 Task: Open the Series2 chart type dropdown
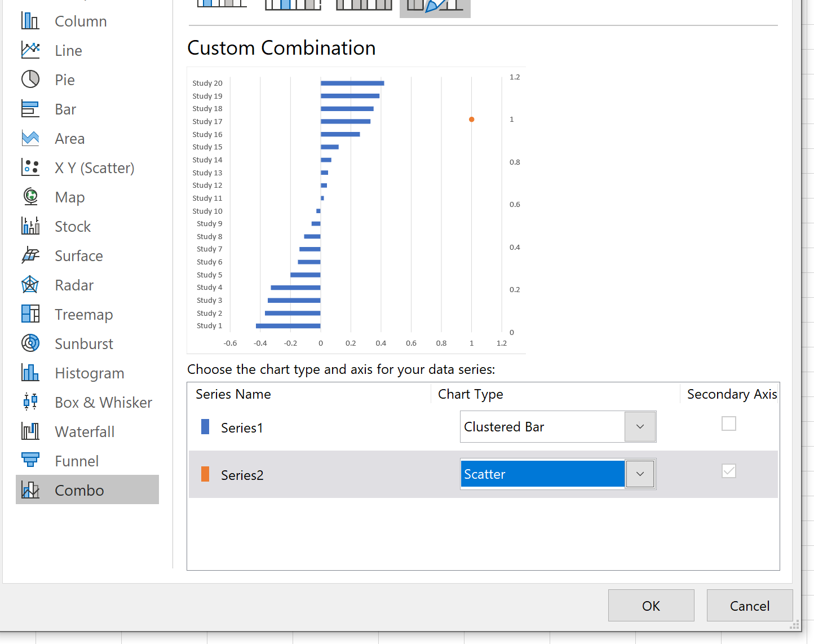click(x=640, y=474)
